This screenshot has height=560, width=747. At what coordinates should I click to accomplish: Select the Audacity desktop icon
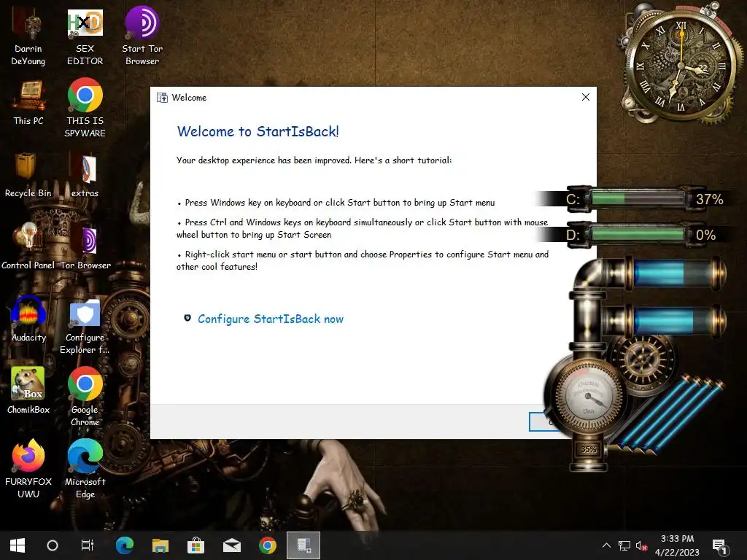pos(28,319)
